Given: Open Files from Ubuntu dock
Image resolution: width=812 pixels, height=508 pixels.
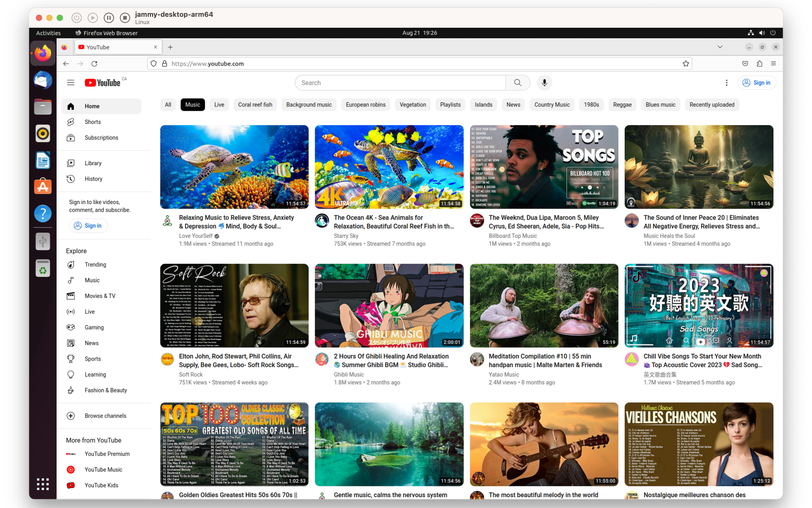Looking at the screenshot, I should [x=43, y=107].
